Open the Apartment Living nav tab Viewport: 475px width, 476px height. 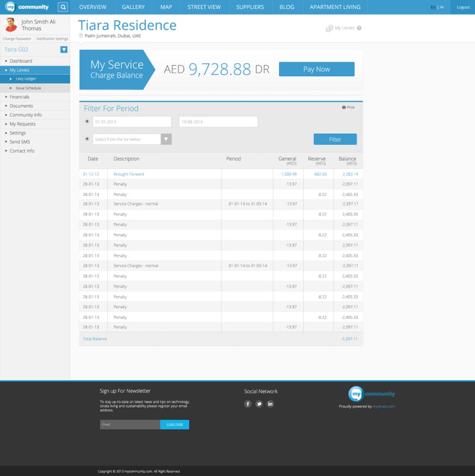point(335,7)
